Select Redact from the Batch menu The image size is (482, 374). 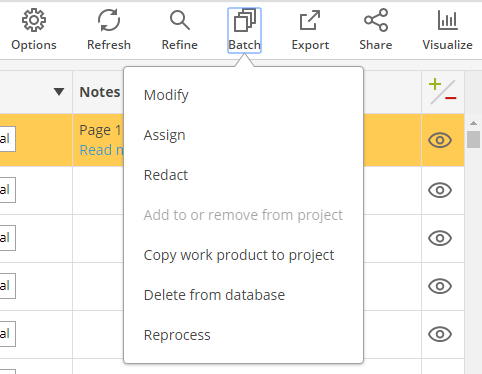click(x=166, y=175)
